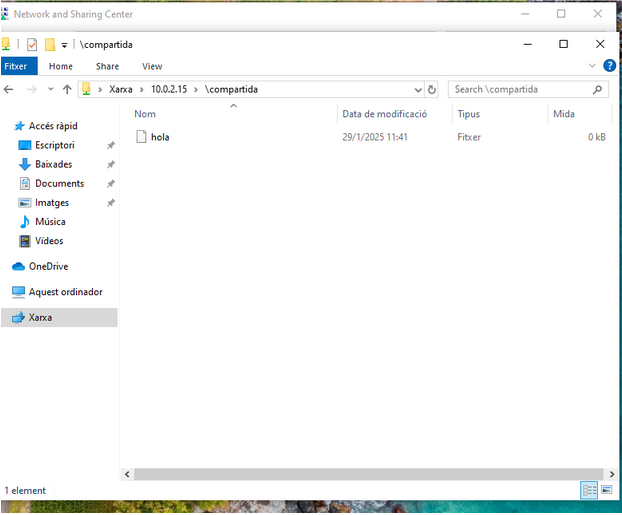This screenshot has height=515, width=622.
Task: Click the horizontal scrollbar right arrow
Action: [610, 473]
